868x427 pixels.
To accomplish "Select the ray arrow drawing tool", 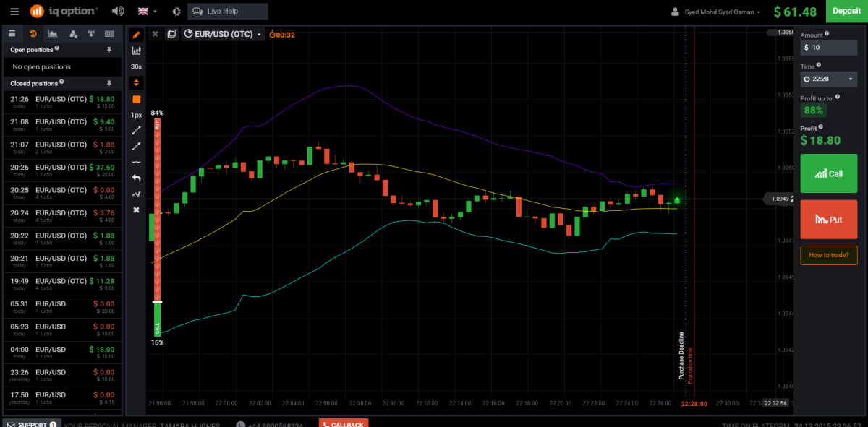I will [x=136, y=146].
